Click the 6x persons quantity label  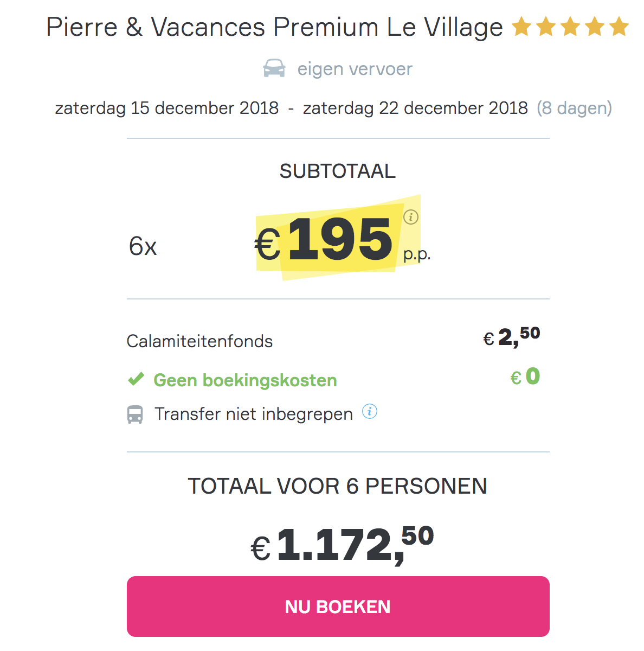[x=143, y=246]
